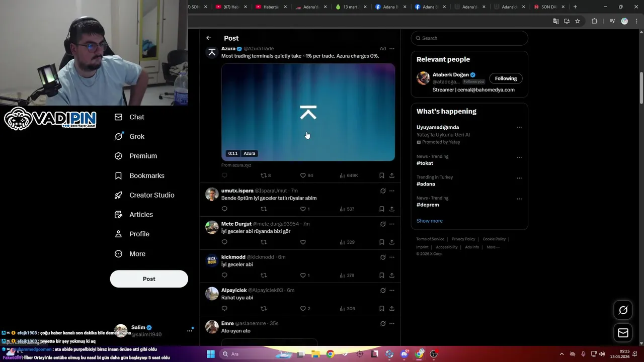Open the #deprem trending topic
This screenshot has width=644, height=362.
[x=428, y=205]
